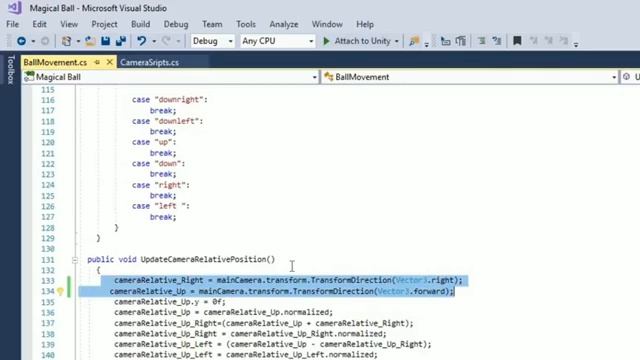Undo the last edit with the Undo icon
Screen dimensions: 640x360
(x=142, y=41)
